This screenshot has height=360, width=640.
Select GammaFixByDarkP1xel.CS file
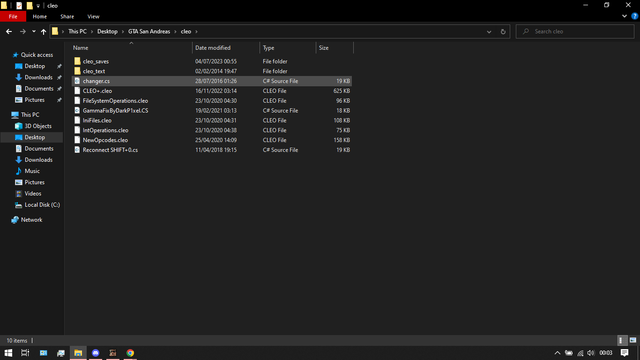pos(211,110)
